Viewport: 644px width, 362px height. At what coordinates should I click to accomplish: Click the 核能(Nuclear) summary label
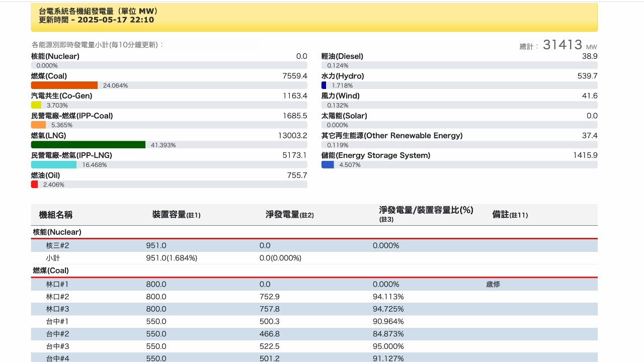(55, 56)
